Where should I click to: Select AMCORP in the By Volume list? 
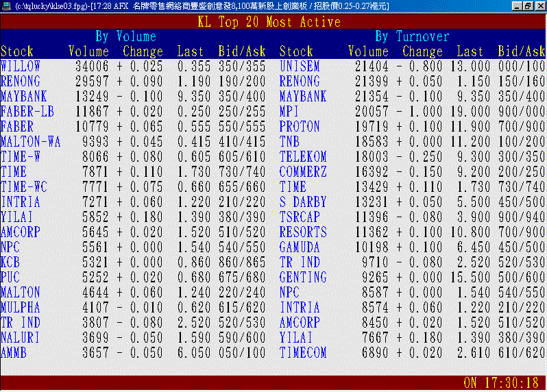tap(21, 232)
